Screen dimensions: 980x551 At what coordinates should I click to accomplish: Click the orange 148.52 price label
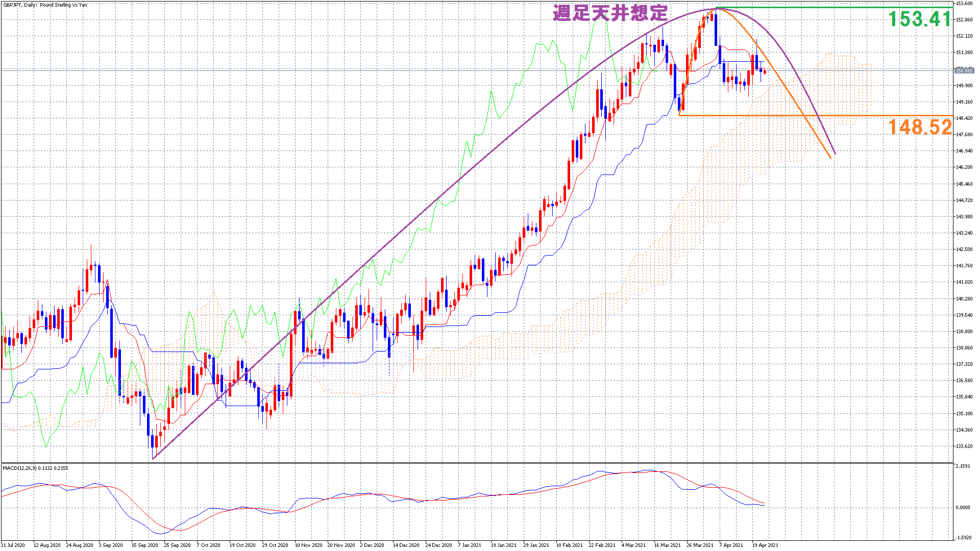click(x=920, y=127)
